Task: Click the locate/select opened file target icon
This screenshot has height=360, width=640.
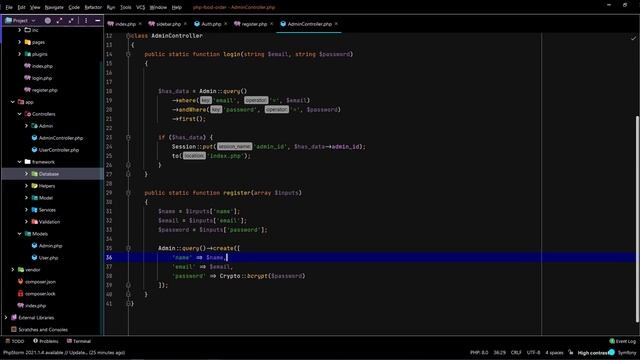Action: pos(48,20)
